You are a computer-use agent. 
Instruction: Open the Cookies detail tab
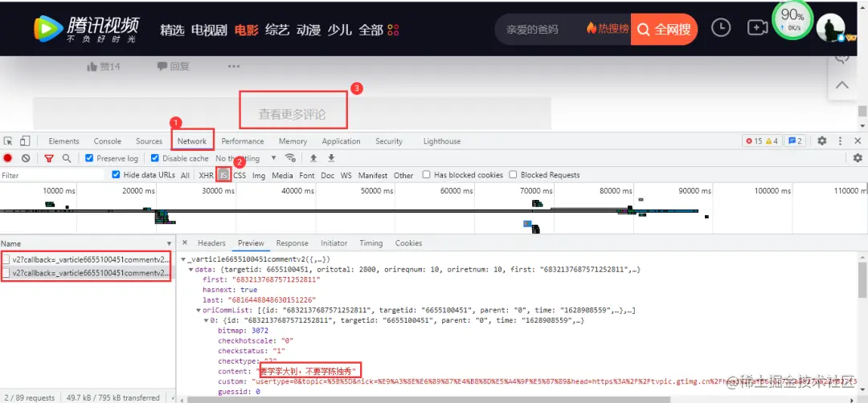[x=408, y=243]
